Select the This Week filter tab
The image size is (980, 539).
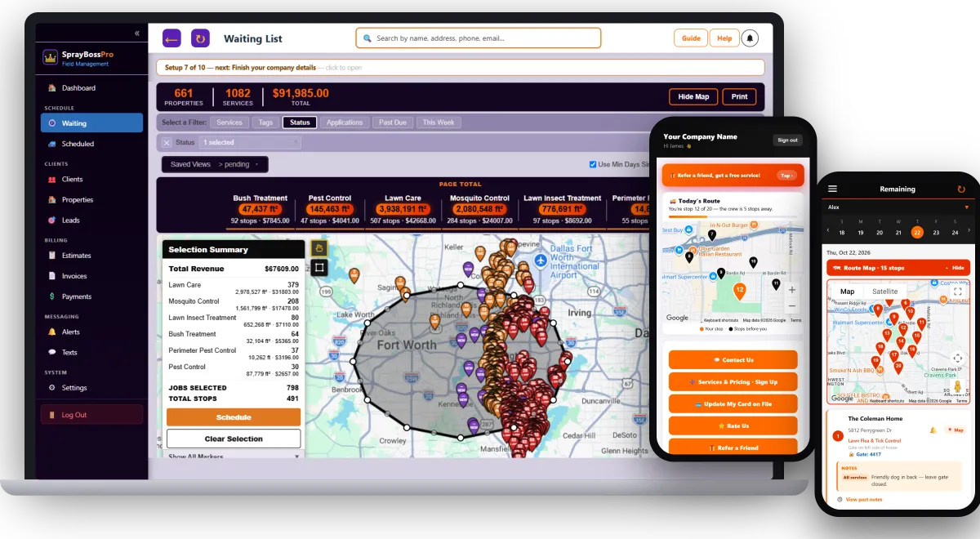pos(439,122)
